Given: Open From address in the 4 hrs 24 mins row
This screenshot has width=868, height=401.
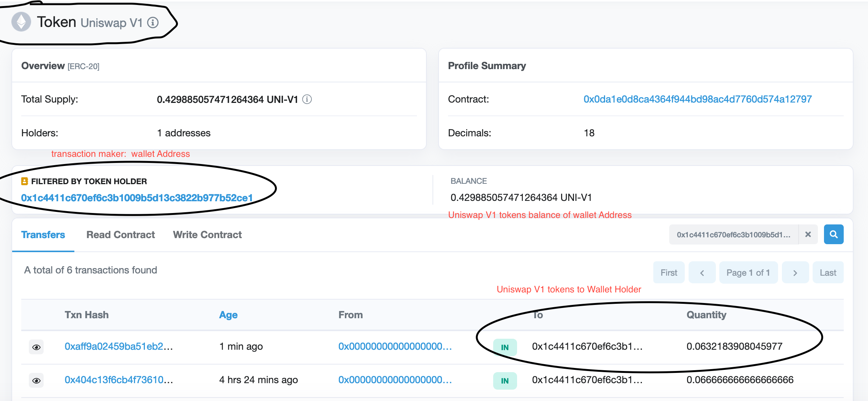Looking at the screenshot, I should [395, 380].
